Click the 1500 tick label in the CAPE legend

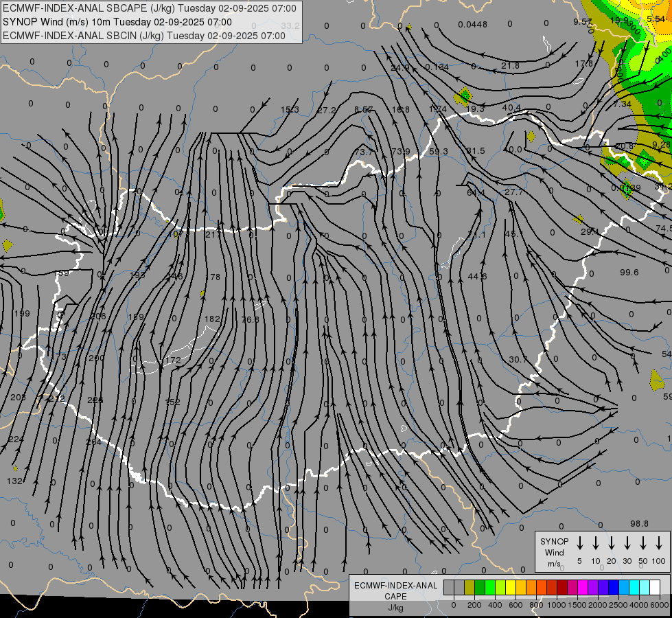click(577, 605)
